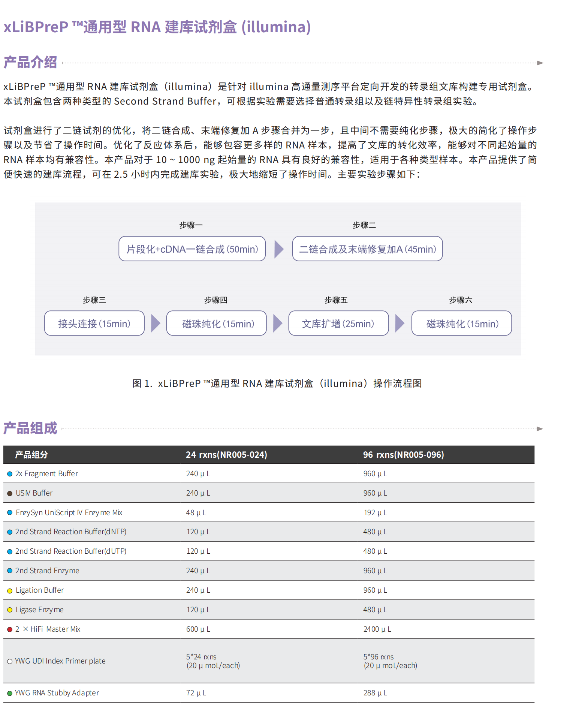Click the blue dot beside 2nd Strand Enzyme
588x716 pixels.
(10, 571)
